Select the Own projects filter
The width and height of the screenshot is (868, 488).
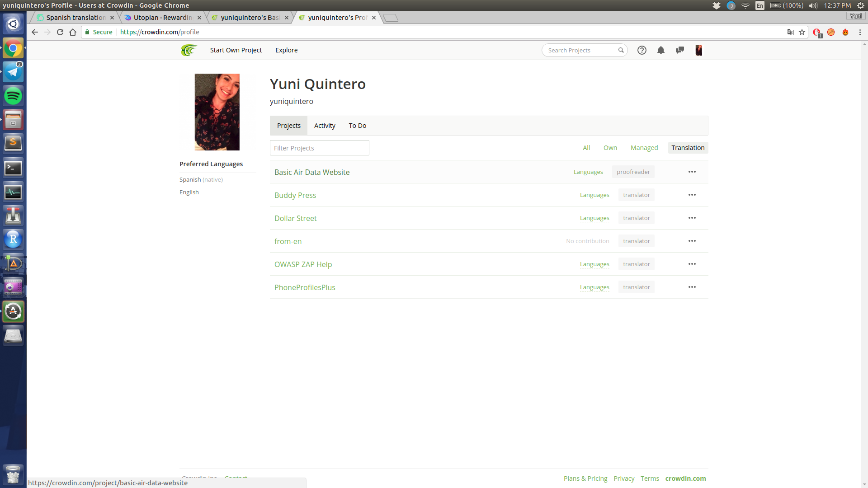coord(610,148)
